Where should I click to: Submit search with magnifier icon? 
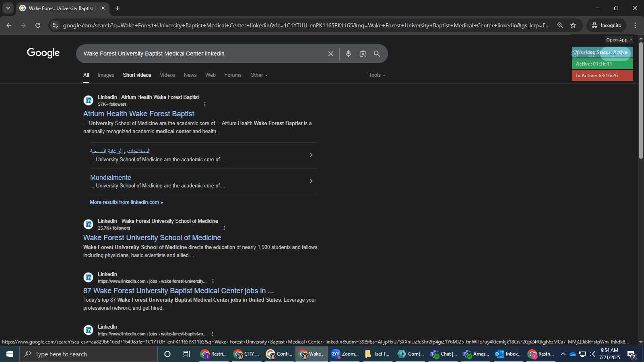377,53
